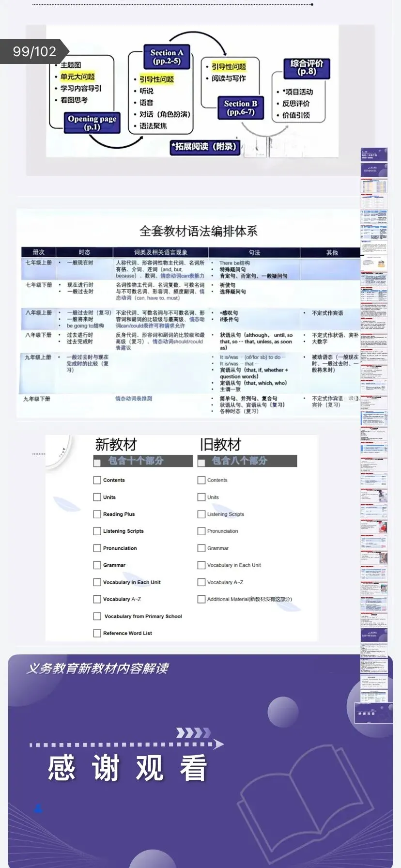Screen dimensions: 401x868
Task: Click the 七年级下册 row label
Action: (x=39, y=285)
